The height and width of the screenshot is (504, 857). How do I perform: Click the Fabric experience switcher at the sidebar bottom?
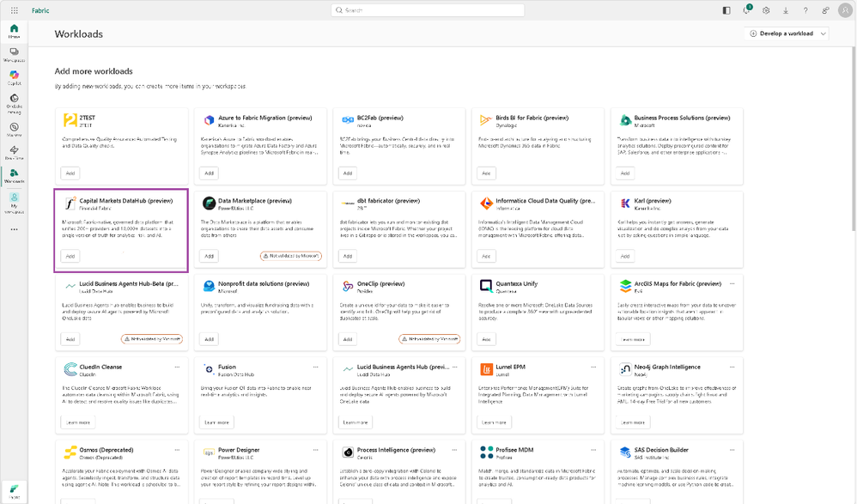[x=15, y=490]
